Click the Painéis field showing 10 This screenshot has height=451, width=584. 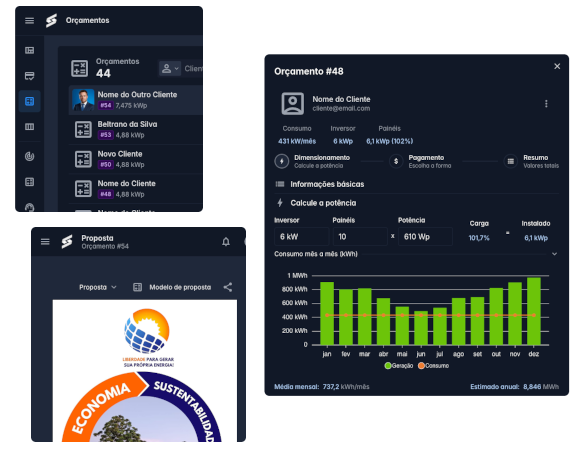point(360,236)
